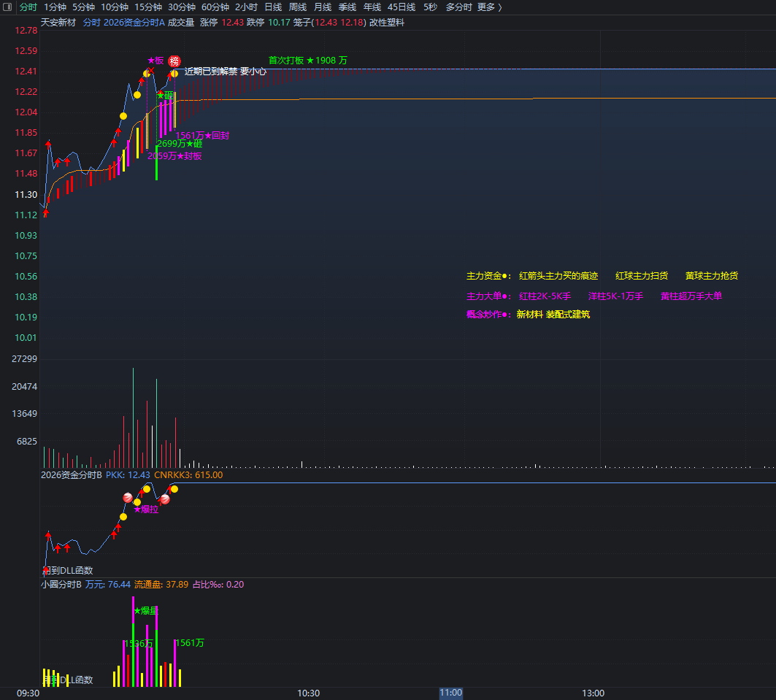Switch to the 2小时 period tab
This screenshot has width=776, height=700.
tap(246, 7)
